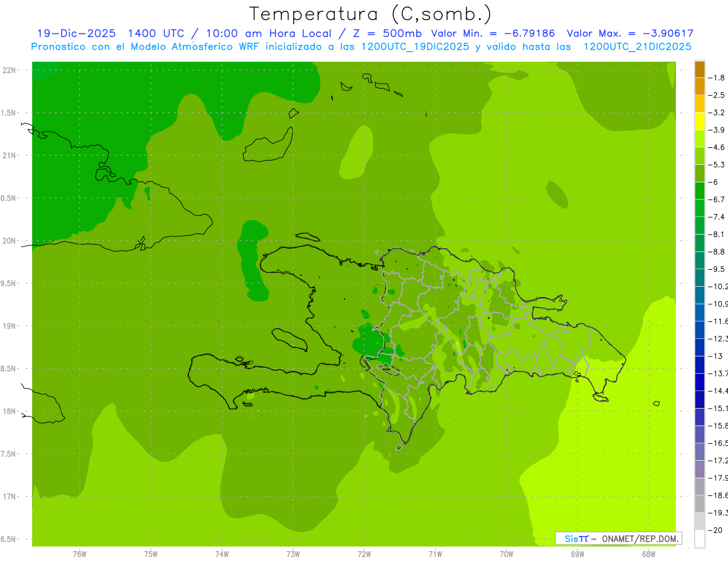The width and height of the screenshot is (728, 562).
Task: Click the -3.2 colorbar value label
Action: [x=717, y=113]
